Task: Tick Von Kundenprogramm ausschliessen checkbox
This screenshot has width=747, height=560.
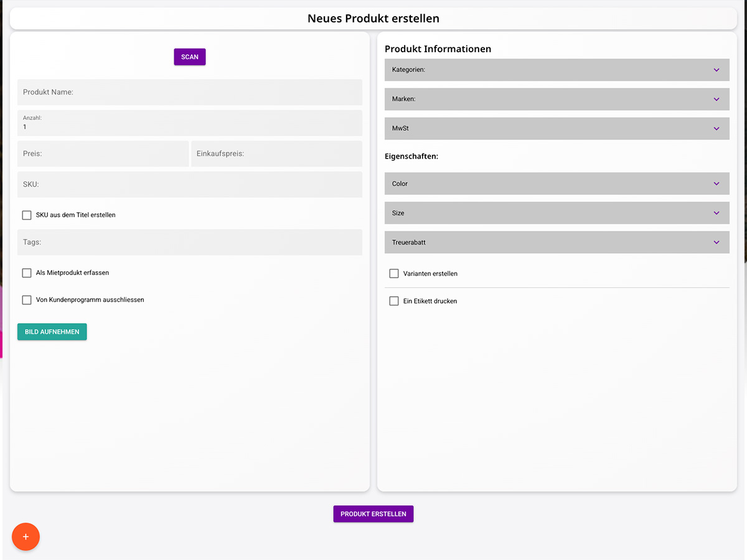Action: coord(27,300)
